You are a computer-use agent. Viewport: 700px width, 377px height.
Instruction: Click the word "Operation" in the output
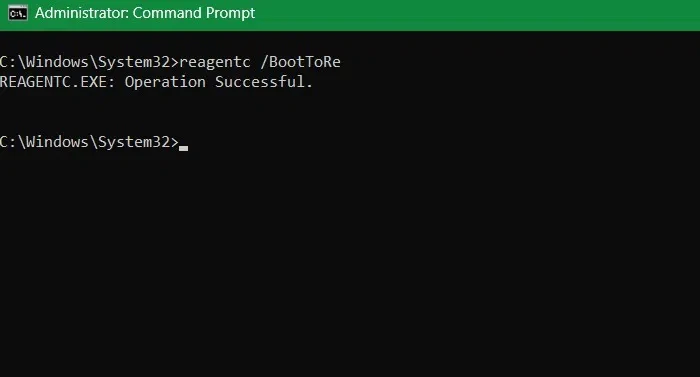pyautogui.click(x=165, y=82)
